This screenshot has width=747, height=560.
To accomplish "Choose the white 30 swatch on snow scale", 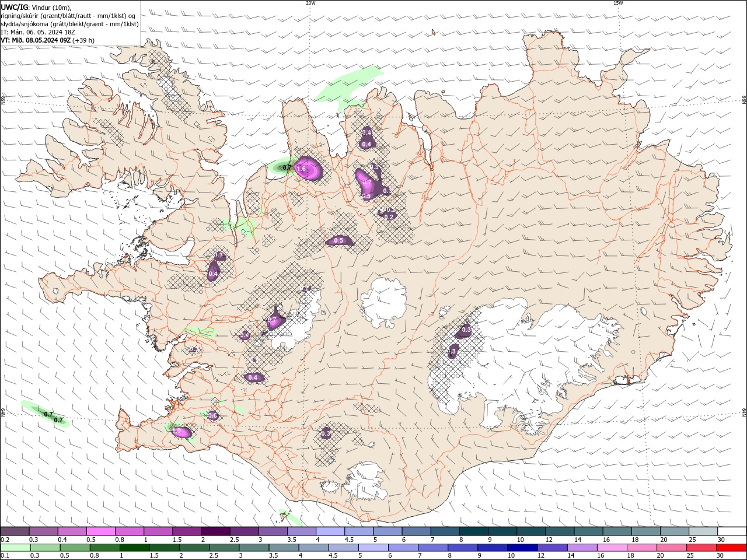I will pos(731,531).
